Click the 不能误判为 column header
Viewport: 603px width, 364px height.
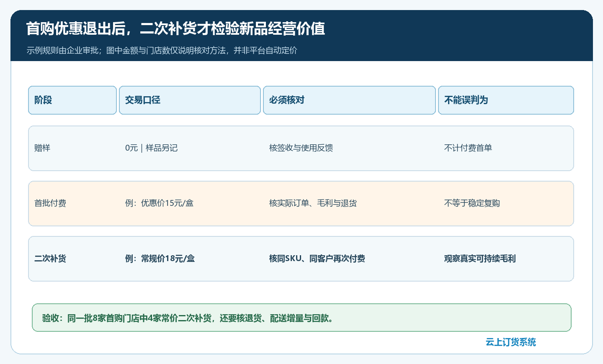point(506,100)
